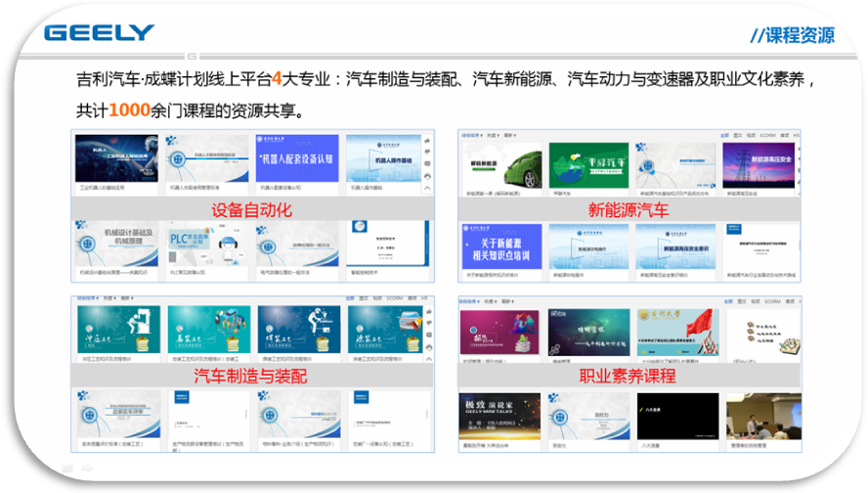Select SCORM tab in 汽车制造与装配 panel

[x=395, y=298]
